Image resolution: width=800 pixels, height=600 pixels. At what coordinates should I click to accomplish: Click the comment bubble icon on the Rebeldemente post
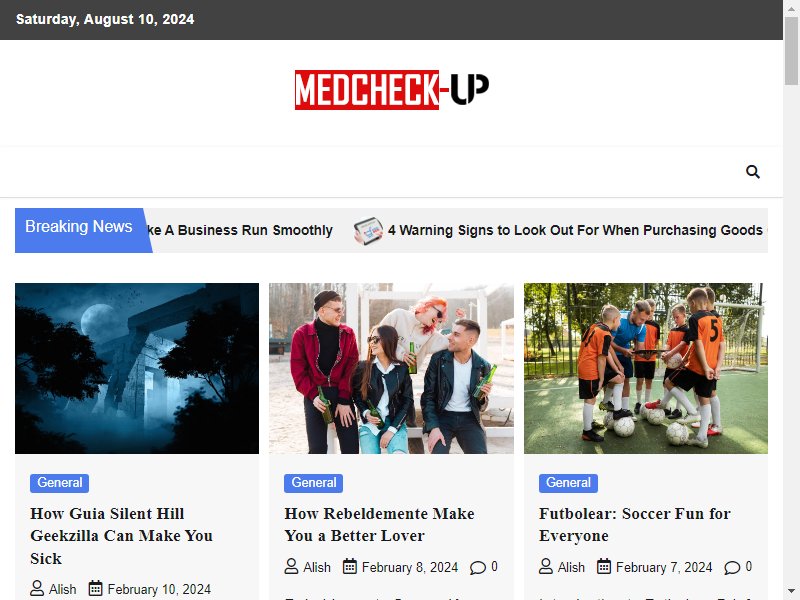click(x=478, y=567)
